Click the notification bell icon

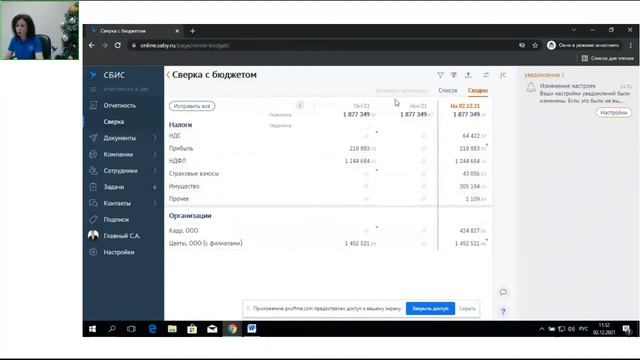(x=531, y=87)
